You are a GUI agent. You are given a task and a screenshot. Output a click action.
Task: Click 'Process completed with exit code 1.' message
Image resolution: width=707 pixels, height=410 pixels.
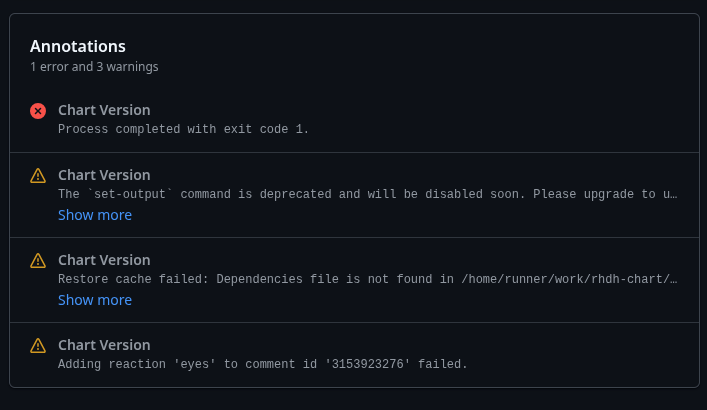pyautogui.click(x=184, y=129)
